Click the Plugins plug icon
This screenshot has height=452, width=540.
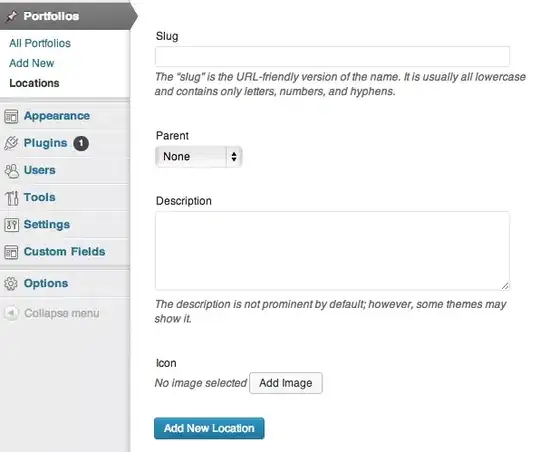coord(11,143)
